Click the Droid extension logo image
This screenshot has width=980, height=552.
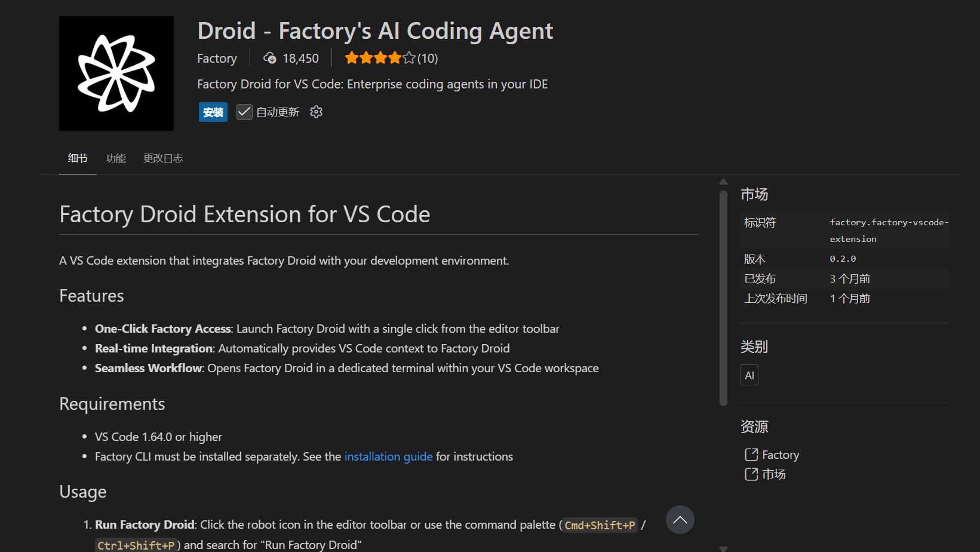coord(116,73)
